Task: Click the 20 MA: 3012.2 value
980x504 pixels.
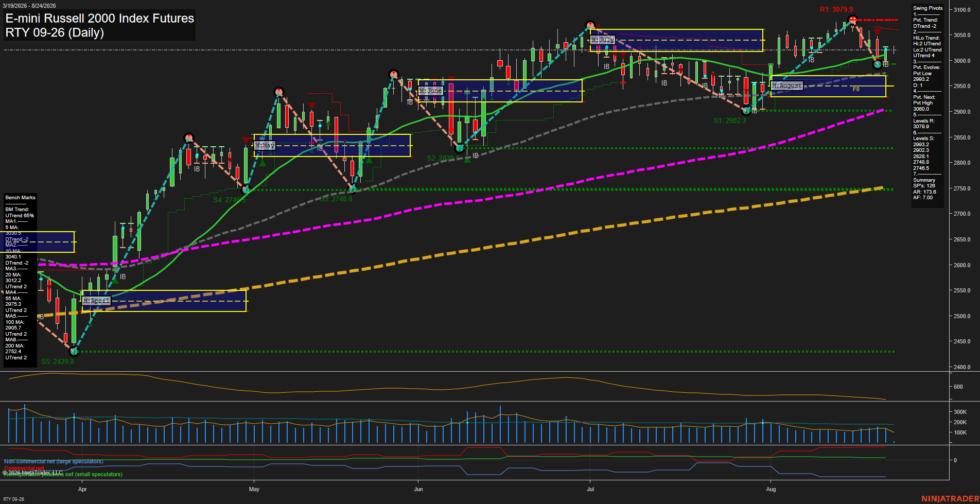Action: click(13, 278)
